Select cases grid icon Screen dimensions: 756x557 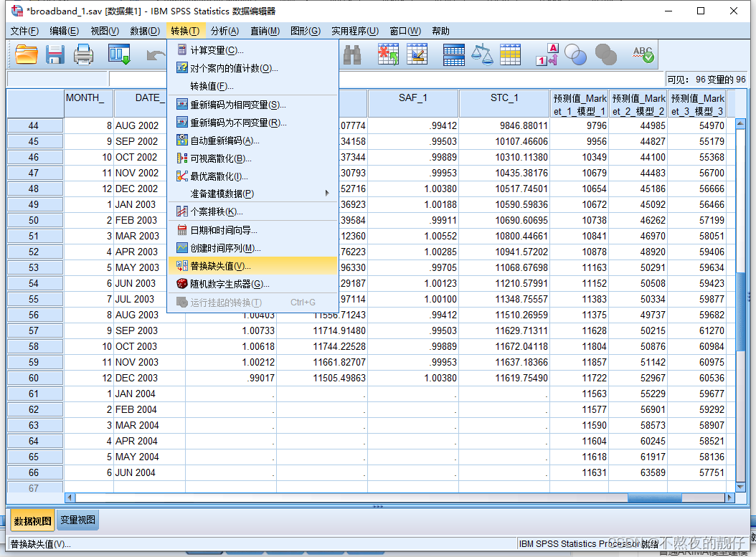click(510, 54)
